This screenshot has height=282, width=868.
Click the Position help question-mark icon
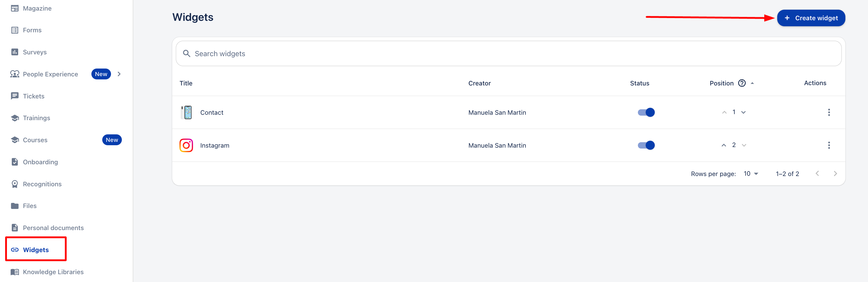point(742,83)
